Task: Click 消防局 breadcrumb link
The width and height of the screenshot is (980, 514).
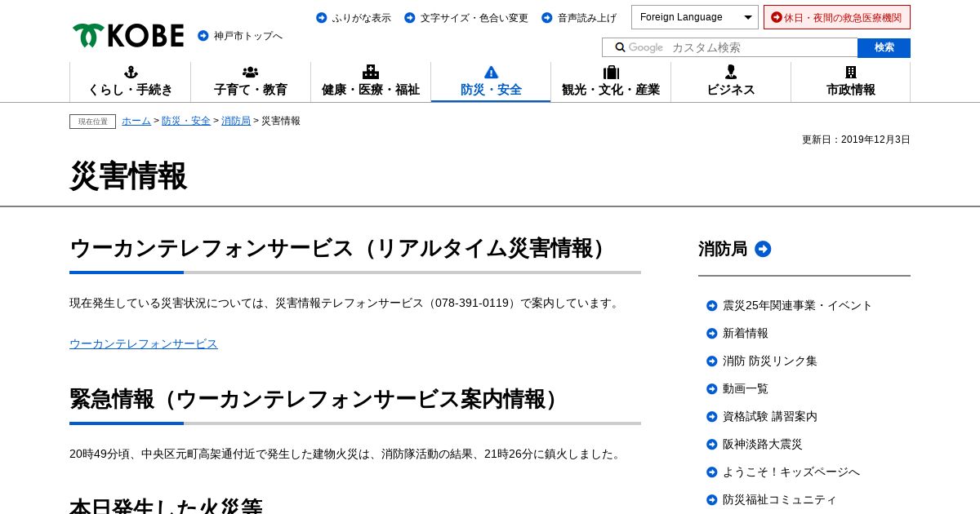Action: click(x=236, y=121)
